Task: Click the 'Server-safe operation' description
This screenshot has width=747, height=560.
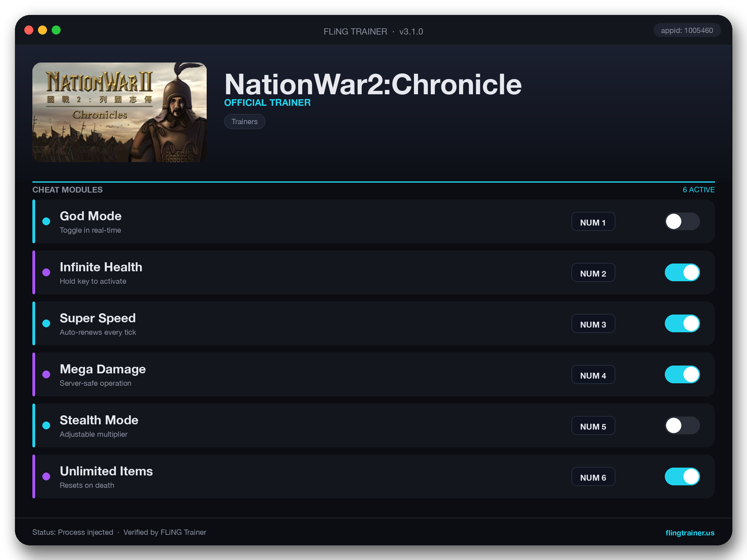Action: click(x=96, y=383)
